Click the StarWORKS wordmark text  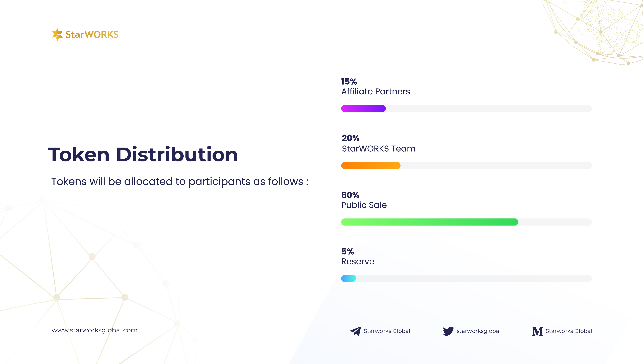pos(92,35)
